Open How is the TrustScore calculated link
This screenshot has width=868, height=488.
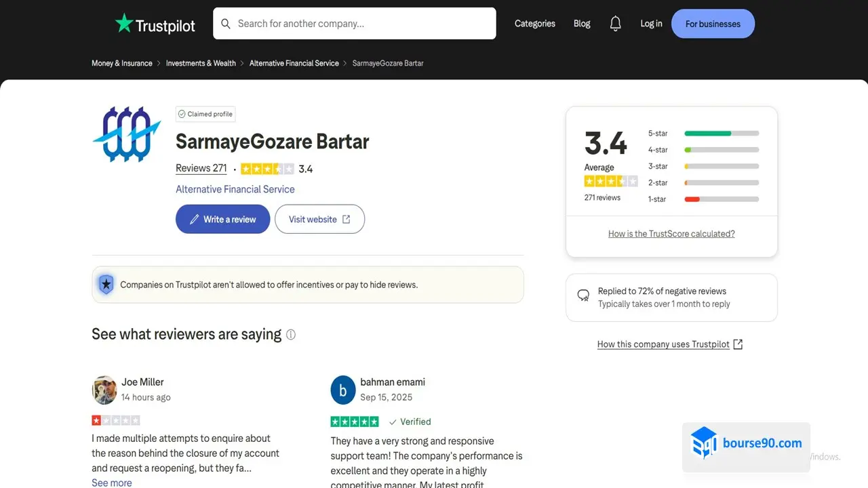[x=671, y=234]
